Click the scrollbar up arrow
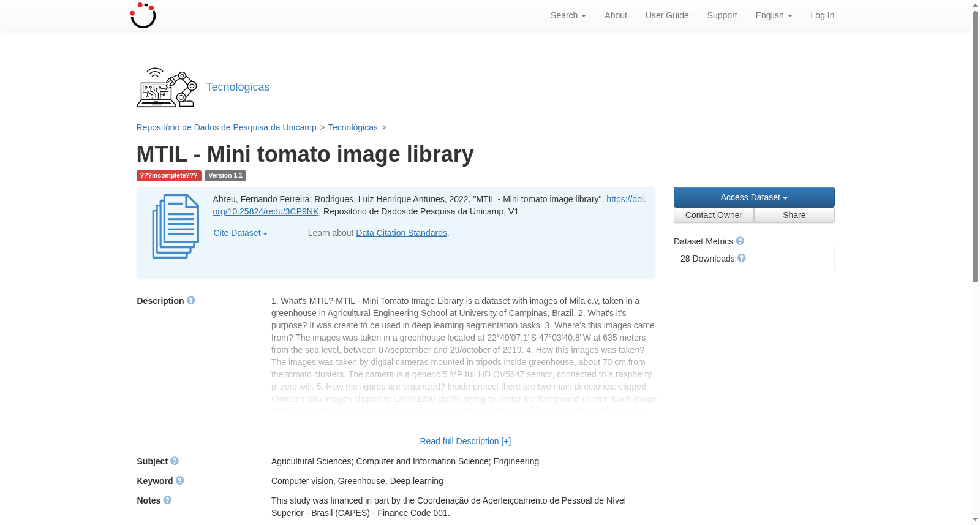 click(x=975, y=5)
